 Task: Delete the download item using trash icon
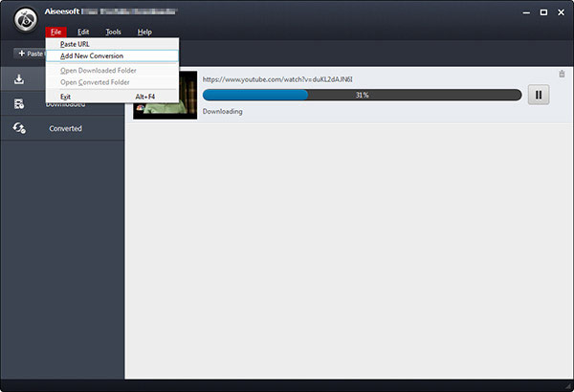562,74
